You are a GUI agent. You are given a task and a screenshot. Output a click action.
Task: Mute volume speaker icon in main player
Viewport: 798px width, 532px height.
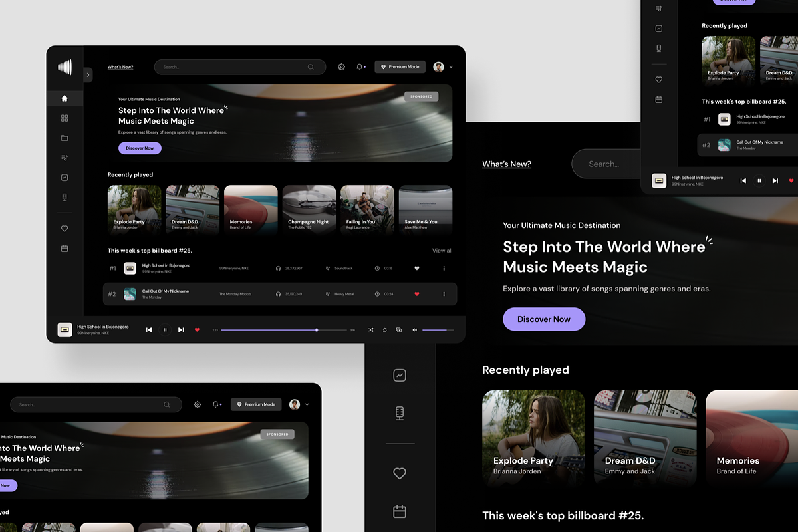[415, 330]
